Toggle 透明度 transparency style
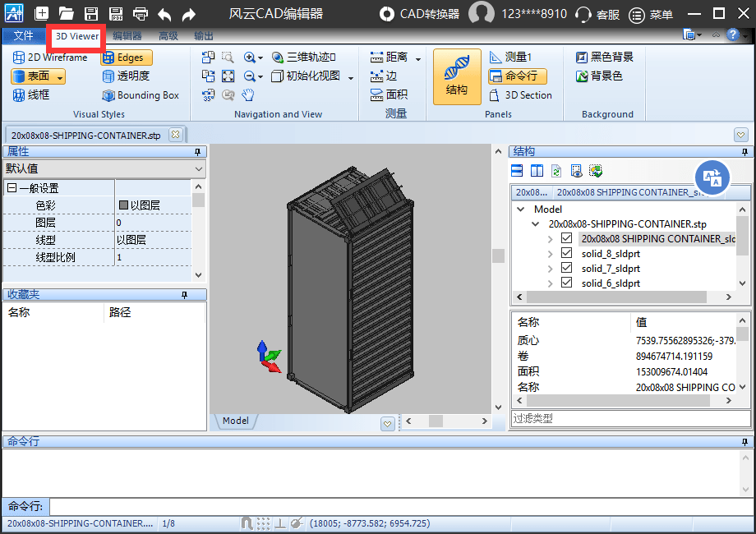The image size is (756, 534). (127, 76)
